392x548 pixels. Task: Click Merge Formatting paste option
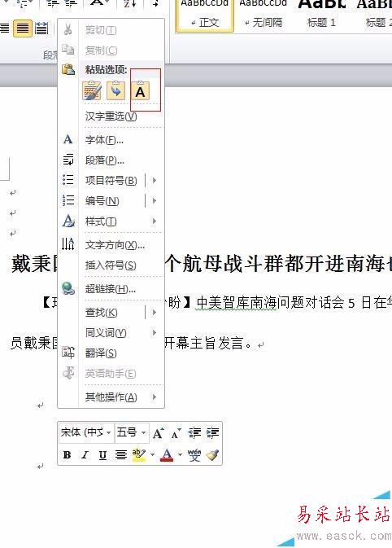115,91
